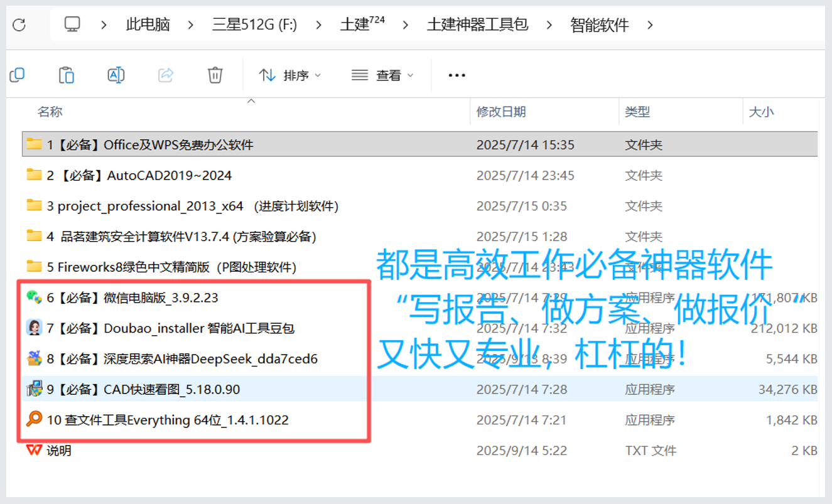Select name 7【必备】Doubao_installer 智能AI工具豆包
This screenshot has width=832, height=504.
coord(171,328)
